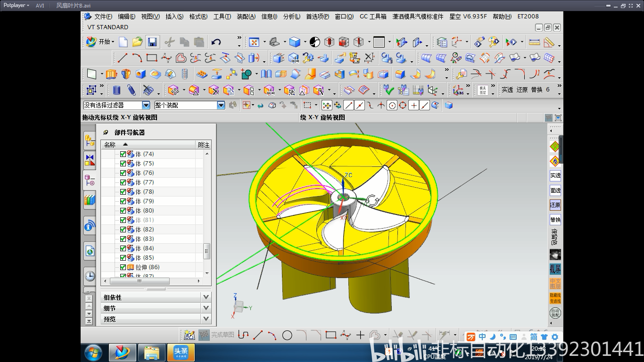644x362 pixels.
Task: Uncheck the checkbox for 体 (74)
Action: pos(123,154)
